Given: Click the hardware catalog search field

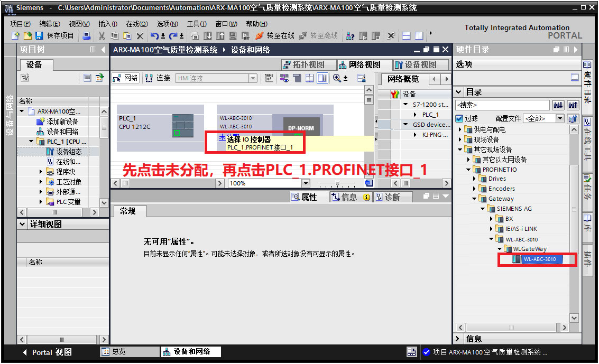Looking at the screenshot, I should pos(502,105).
